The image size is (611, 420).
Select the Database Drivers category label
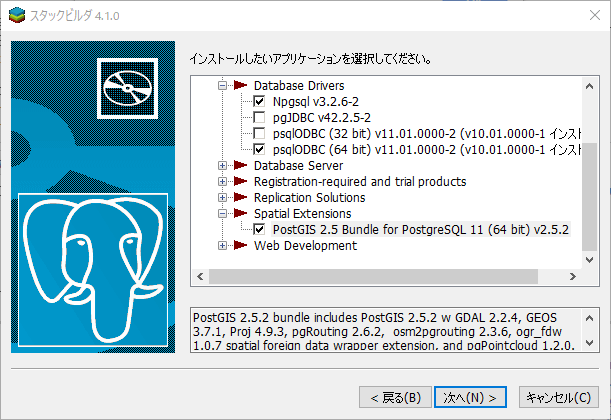299,86
